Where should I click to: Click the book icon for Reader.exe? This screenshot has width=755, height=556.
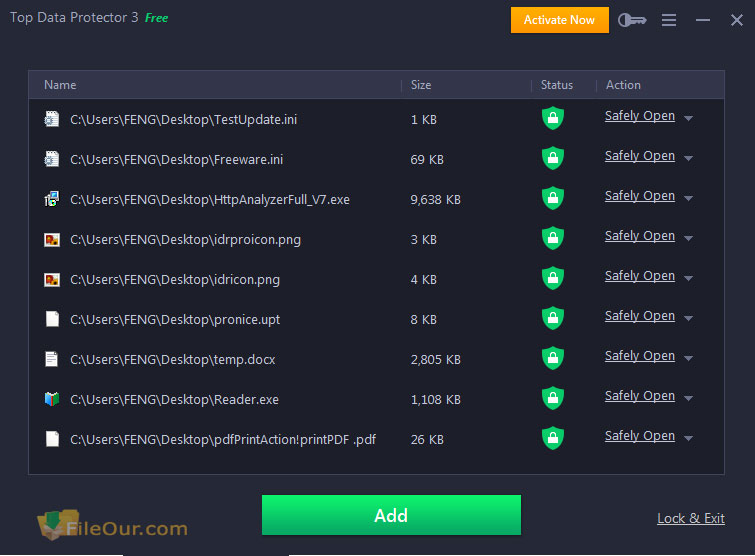click(52, 399)
